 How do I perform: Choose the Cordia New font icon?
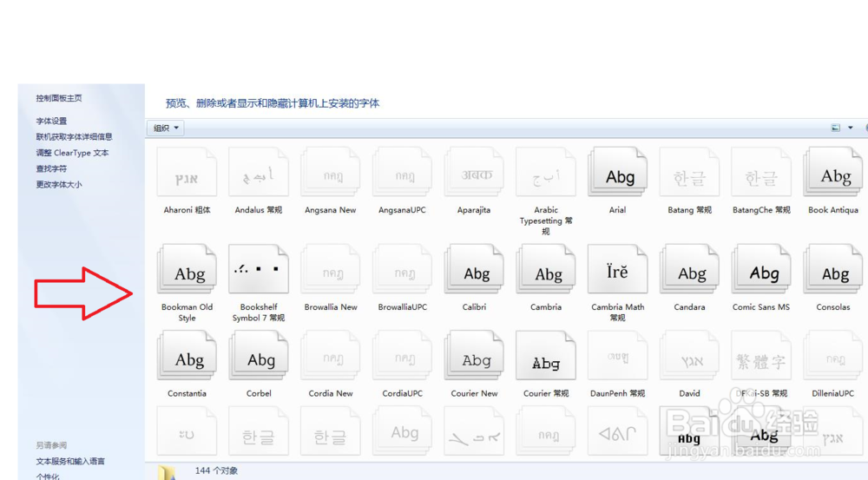point(331,355)
